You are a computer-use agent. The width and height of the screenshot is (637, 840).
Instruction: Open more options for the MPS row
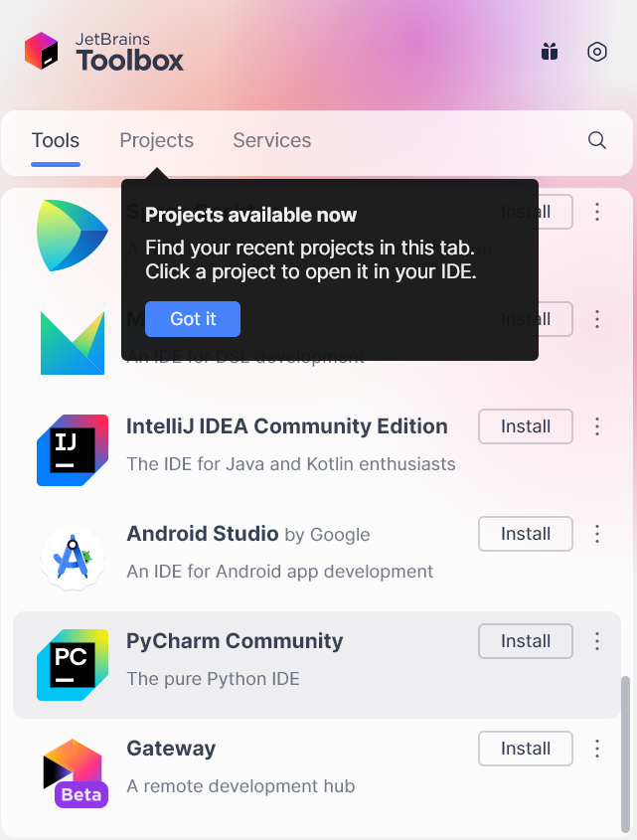point(597,319)
